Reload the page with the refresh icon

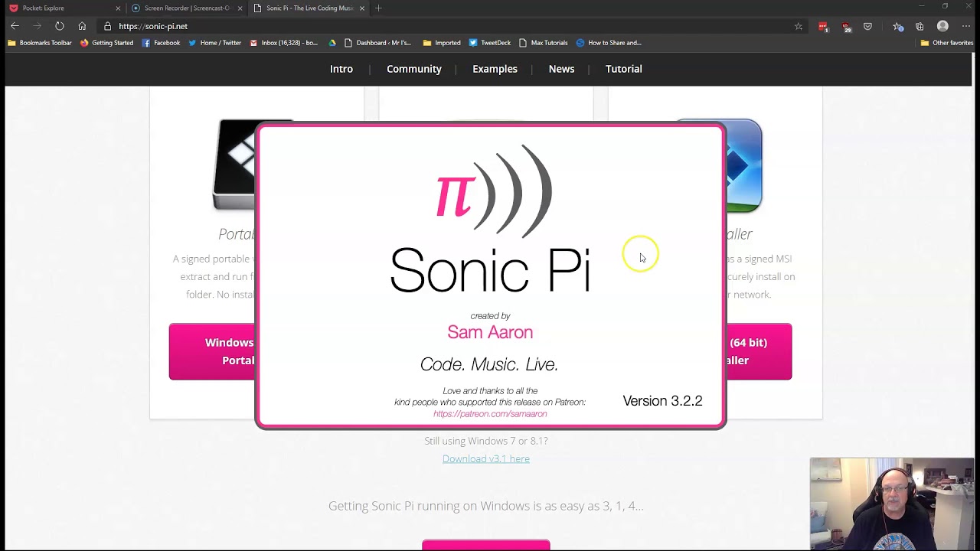[x=60, y=26]
